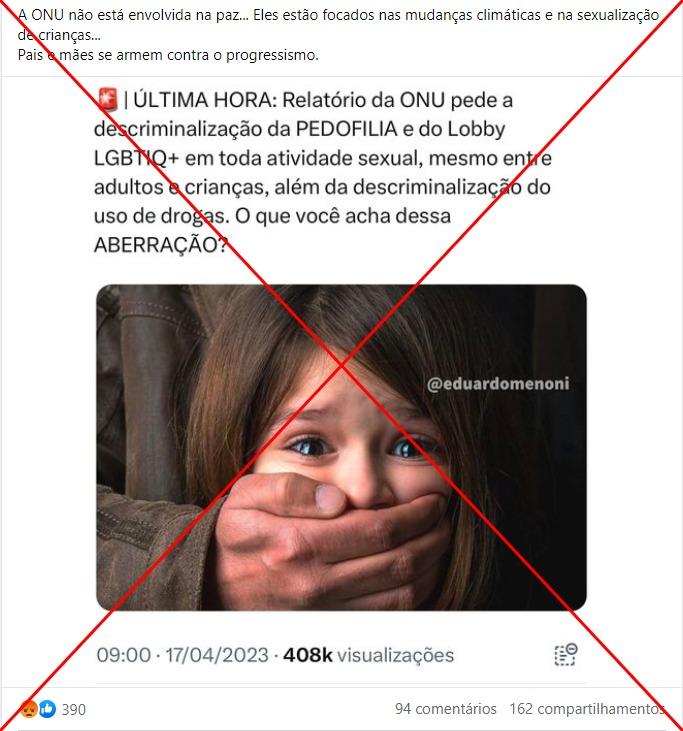Click the 408k visualizações counter

(368, 655)
